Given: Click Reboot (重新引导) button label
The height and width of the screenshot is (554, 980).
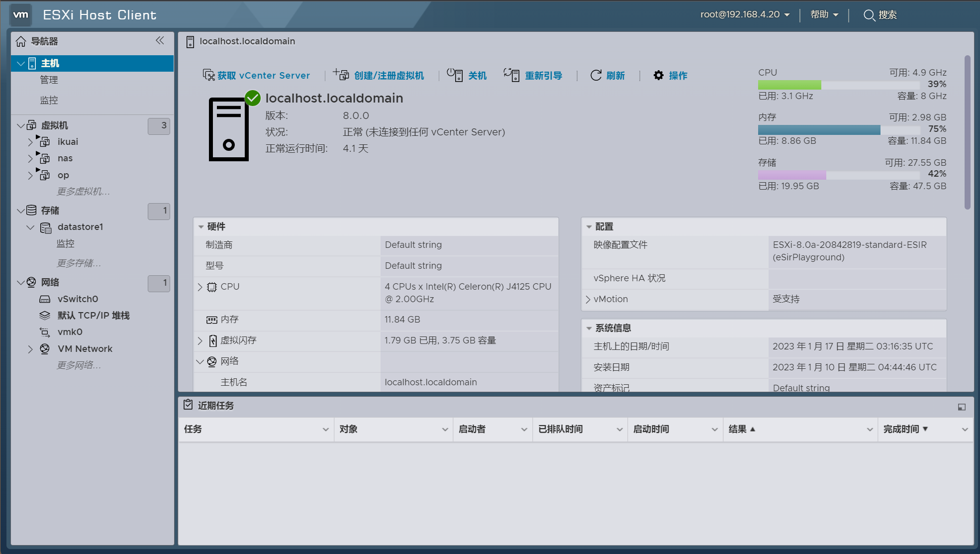Looking at the screenshot, I should 544,75.
